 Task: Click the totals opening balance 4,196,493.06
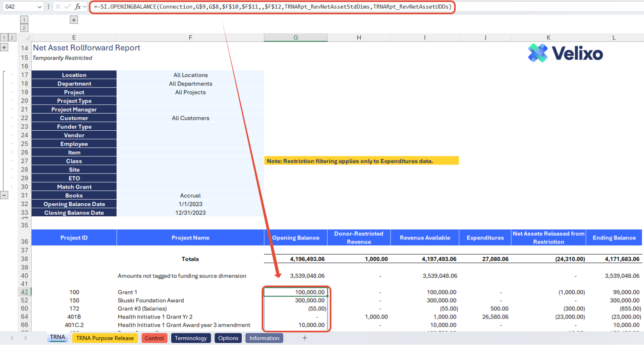pyautogui.click(x=307, y=259)
